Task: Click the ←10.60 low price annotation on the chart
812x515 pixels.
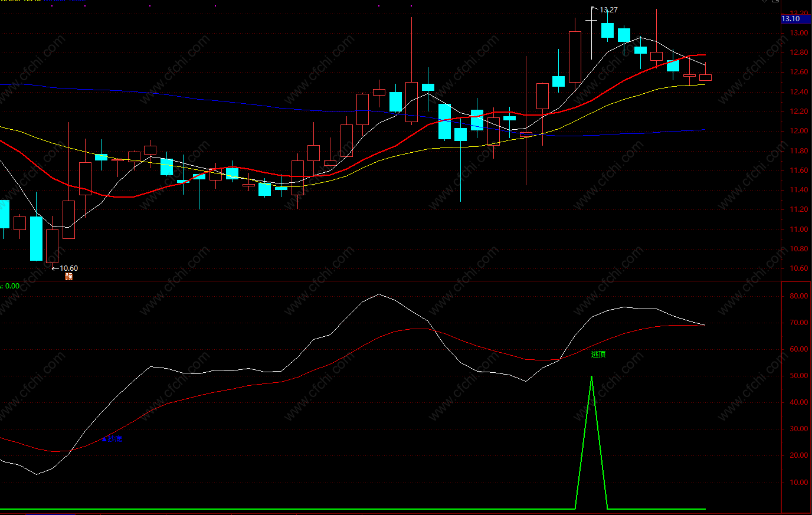Action: (65, 268)
